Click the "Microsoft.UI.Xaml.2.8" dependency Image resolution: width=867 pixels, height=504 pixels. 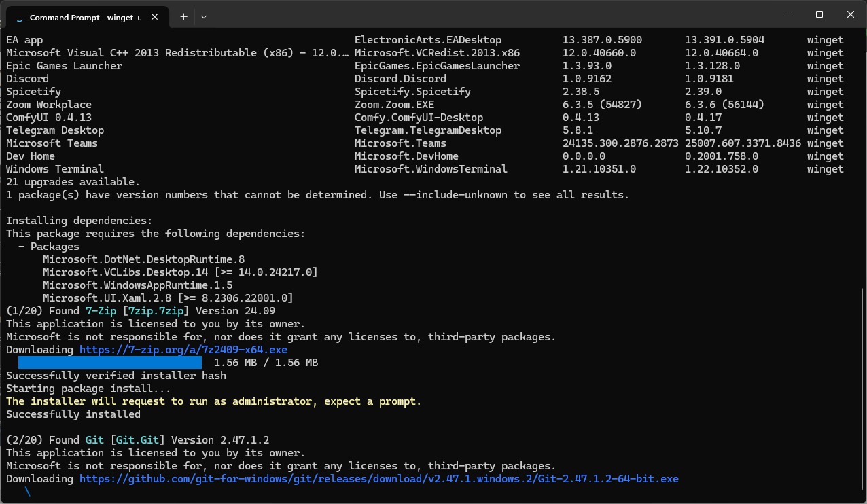[x=107, y=298]
